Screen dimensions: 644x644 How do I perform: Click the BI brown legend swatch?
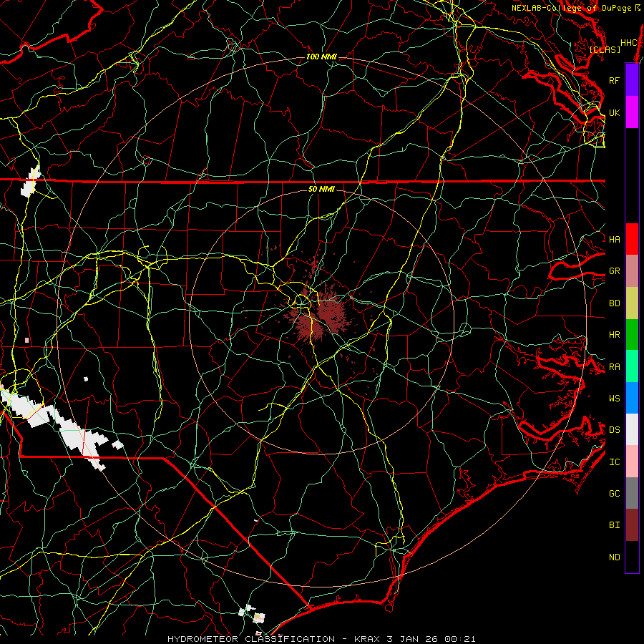(632, 525)
